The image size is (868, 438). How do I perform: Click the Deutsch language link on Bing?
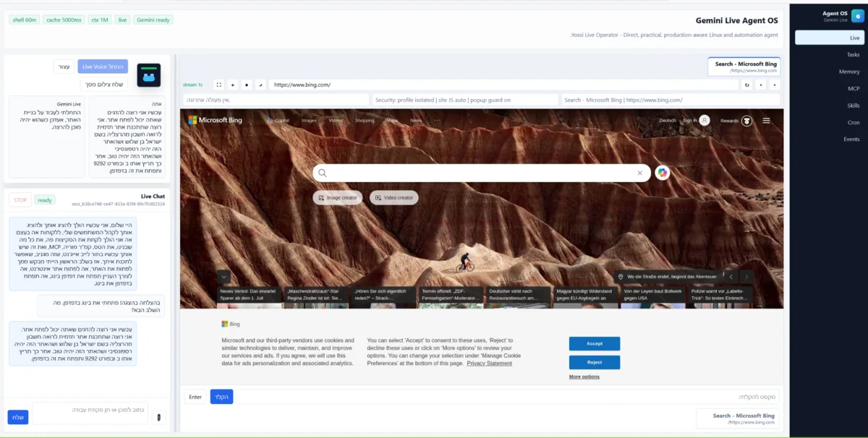[x=668, y=121]
